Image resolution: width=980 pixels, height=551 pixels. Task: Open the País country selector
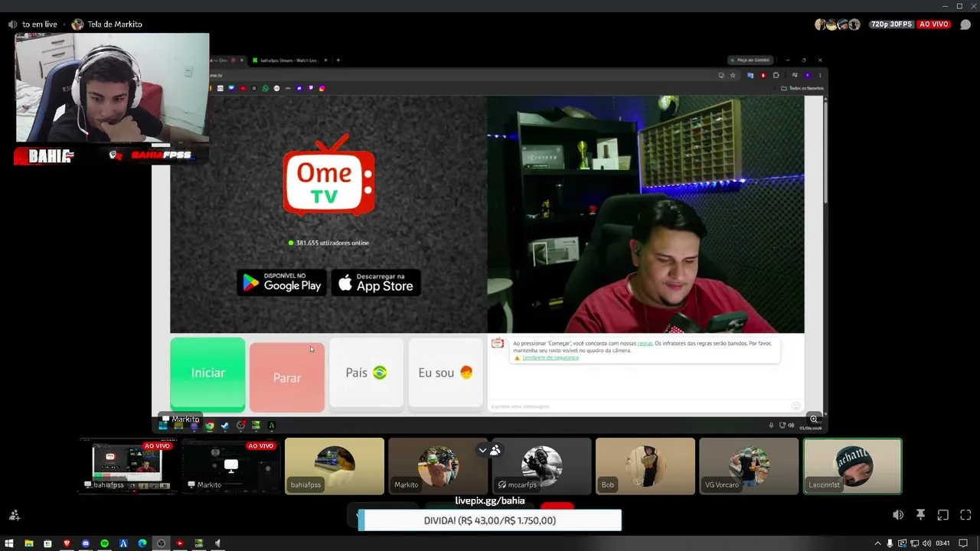coord(366,373)
